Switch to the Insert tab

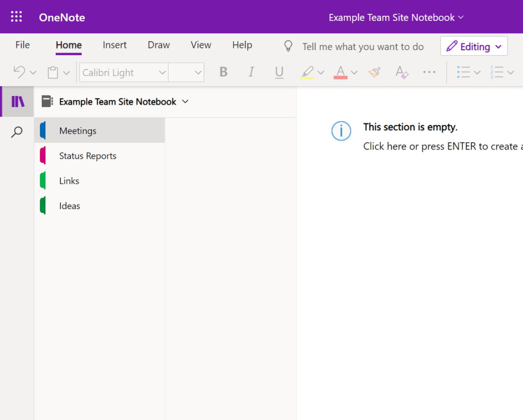(x=114, y=45)
